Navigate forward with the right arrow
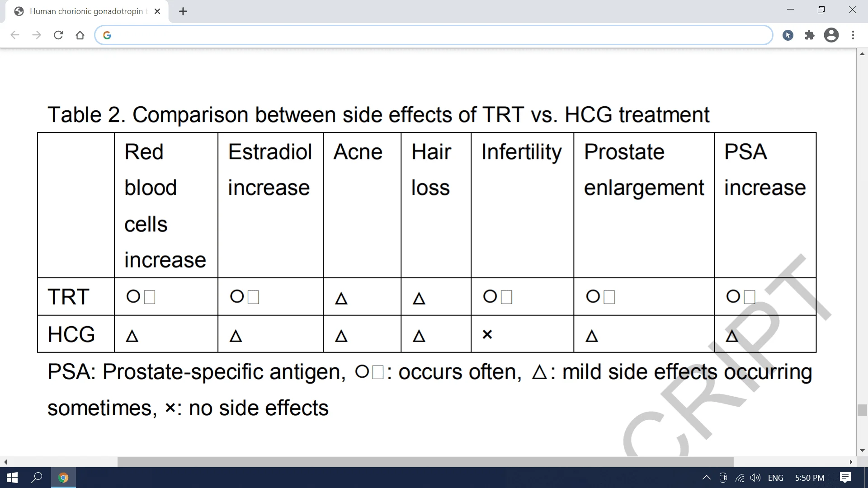The height and width of the screenshot is (488, 868). pyautogui.click(x=37, y=35)
